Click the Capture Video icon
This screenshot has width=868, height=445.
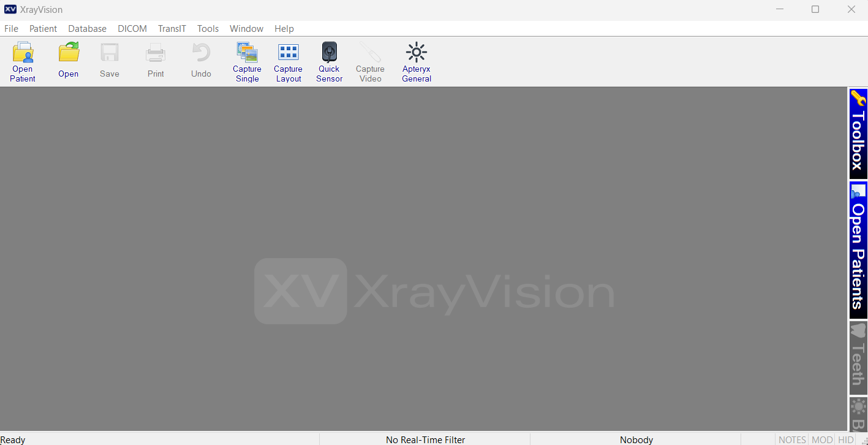coord(371,61)
